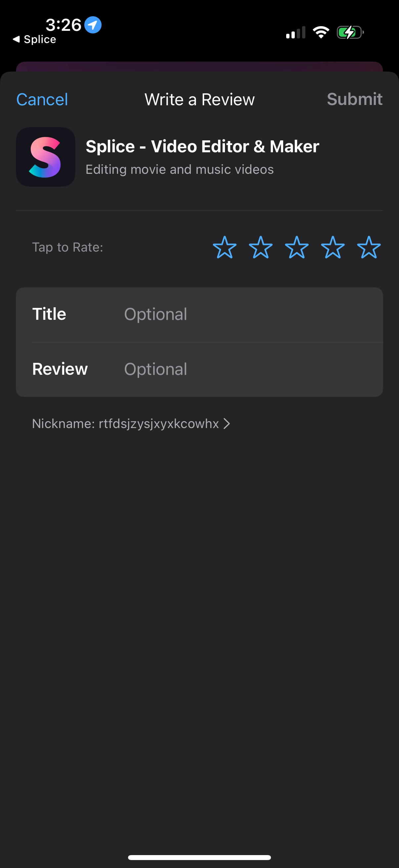The image size is (399, 868).
Task: Tap the Wi-Fi status icon
Action: point(321,32)
